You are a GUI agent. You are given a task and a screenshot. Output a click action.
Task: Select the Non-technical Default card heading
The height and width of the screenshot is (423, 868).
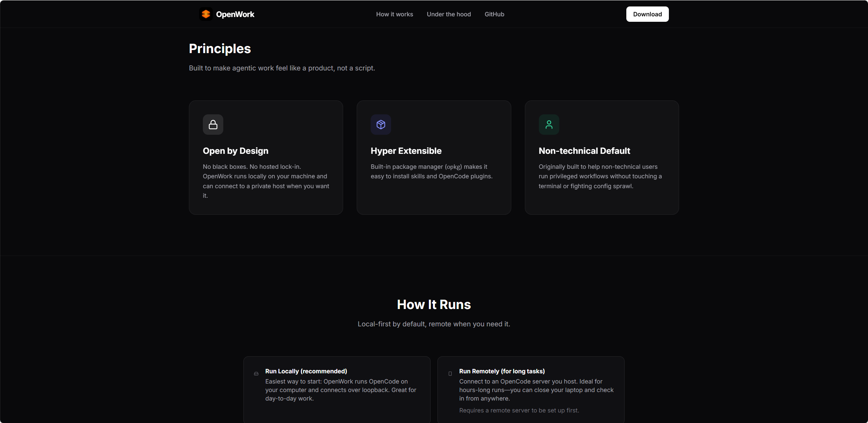(x=584, y=151)
